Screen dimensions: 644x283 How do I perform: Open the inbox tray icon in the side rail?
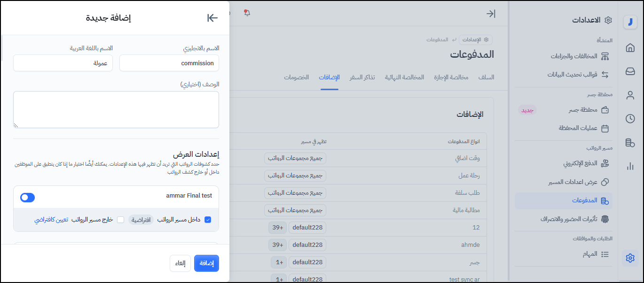click(630, 71)
